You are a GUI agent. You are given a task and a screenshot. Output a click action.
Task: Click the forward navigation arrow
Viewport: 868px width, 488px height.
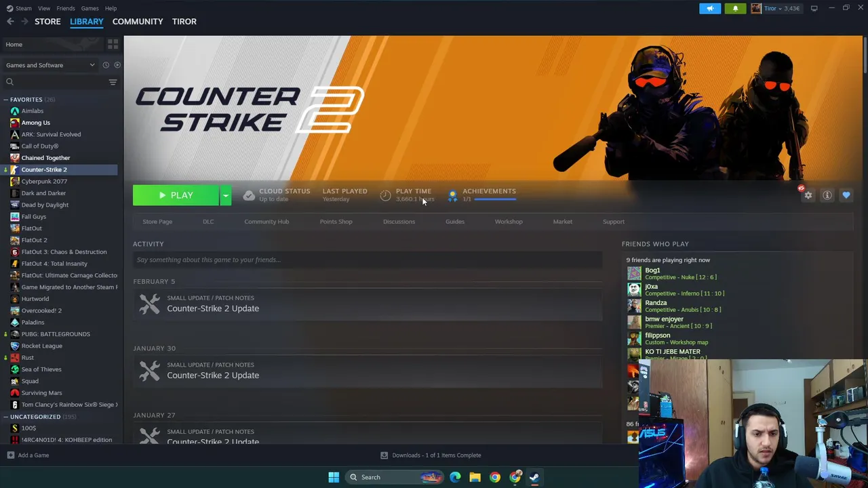(24, 22)
